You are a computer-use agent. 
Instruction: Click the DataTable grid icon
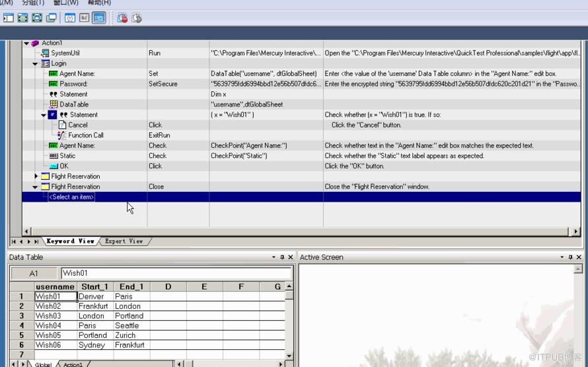[54, 104]
